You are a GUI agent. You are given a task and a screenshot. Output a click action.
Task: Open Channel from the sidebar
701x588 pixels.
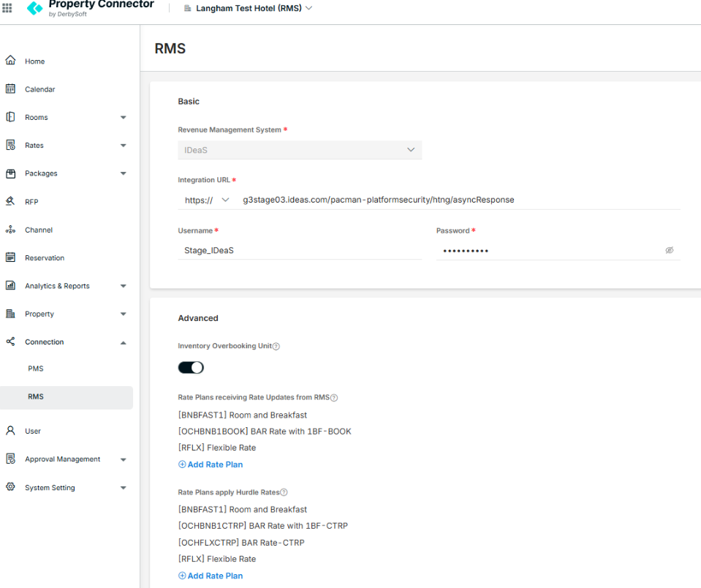coord(39,230)
